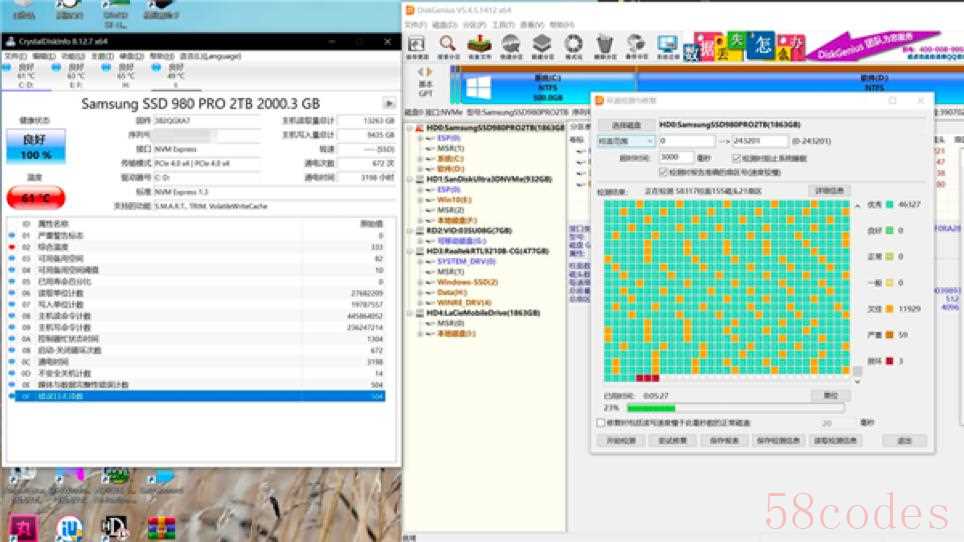
Task: Click the 删除分区 trash can icon
Action: coord(605,46)
